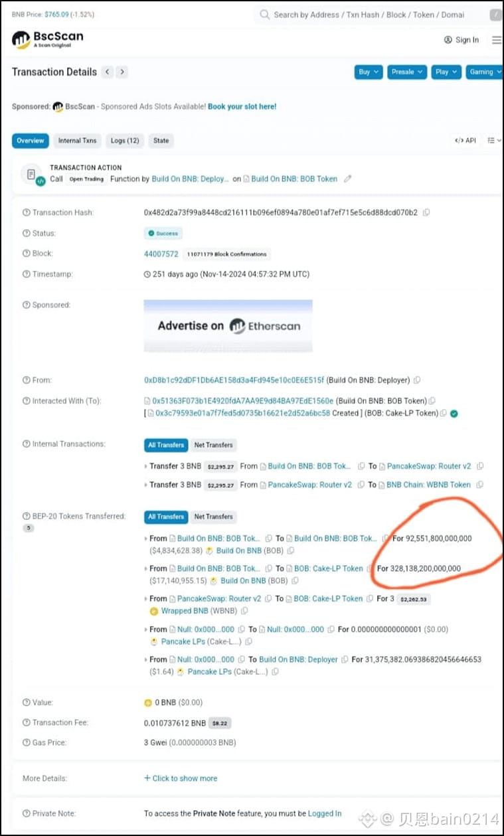The width and height of the screenshot is (504, 836).
Task: Click the Wrapped BNB token icon
Action: click(x=154, y=611)
